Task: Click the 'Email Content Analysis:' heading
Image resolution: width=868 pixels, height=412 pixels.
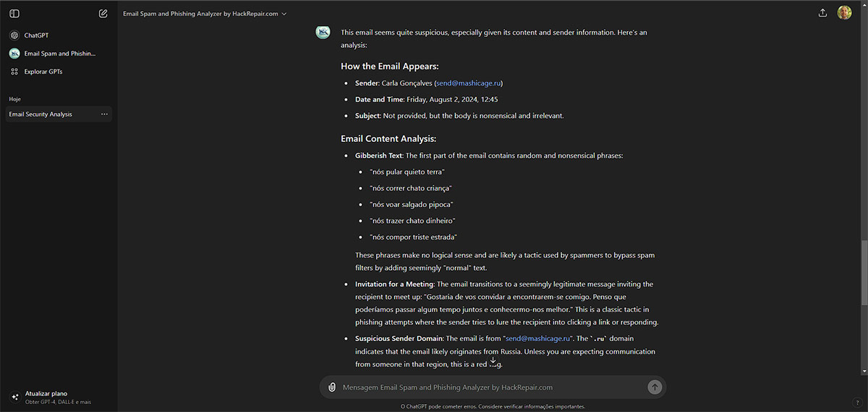Action: (x=388, y=138)
